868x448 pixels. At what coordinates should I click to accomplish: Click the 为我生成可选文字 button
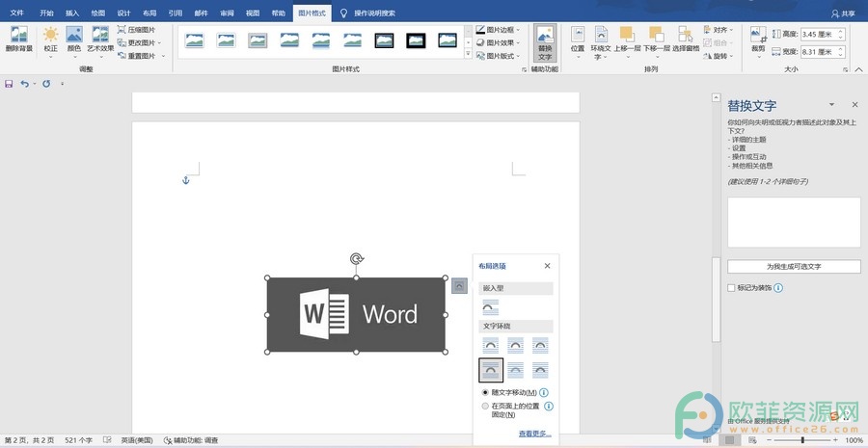coord(794,267)
